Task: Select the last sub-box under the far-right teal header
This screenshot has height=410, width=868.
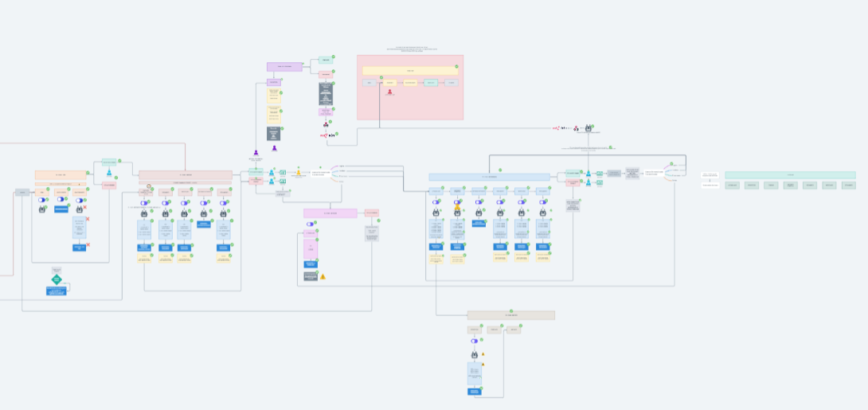Action: tap(849, 185)
